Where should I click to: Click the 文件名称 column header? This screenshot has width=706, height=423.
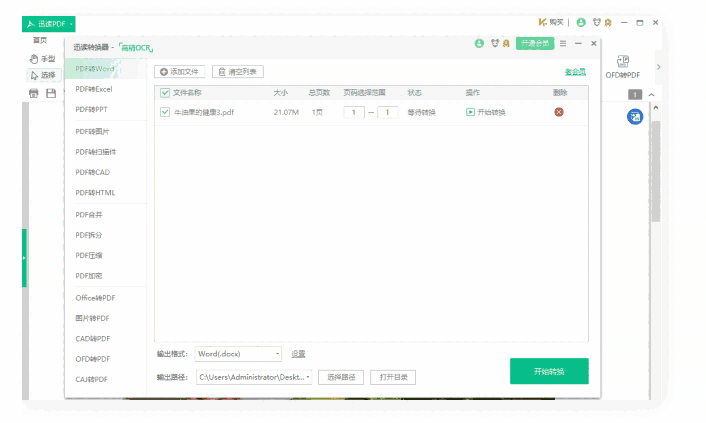[187, 93]
